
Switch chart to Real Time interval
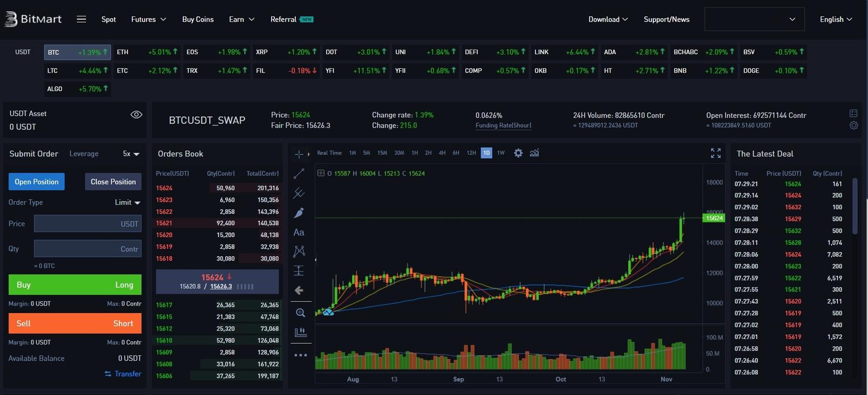329,153
